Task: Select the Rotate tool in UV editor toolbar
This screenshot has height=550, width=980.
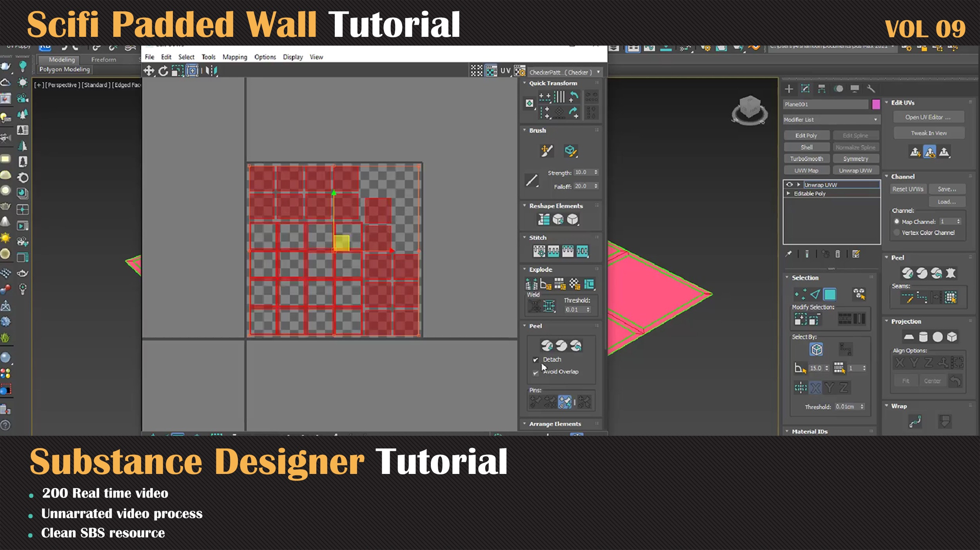Action: (163, 71)
